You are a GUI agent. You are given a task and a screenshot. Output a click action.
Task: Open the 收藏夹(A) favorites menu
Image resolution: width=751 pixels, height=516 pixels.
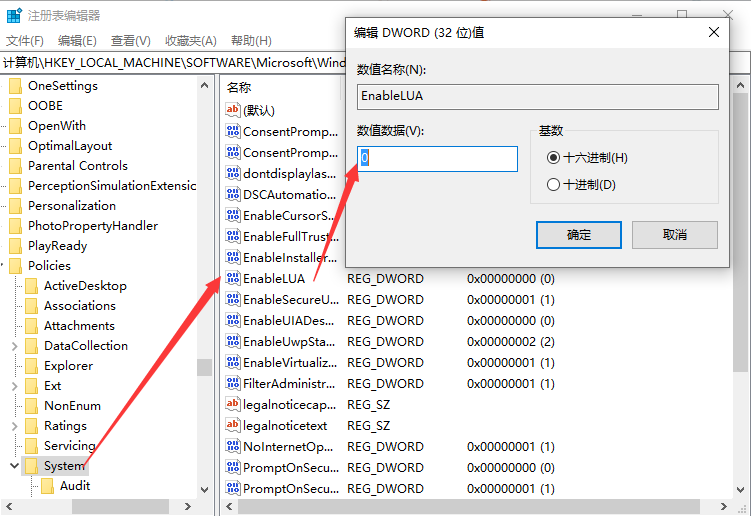190,41
